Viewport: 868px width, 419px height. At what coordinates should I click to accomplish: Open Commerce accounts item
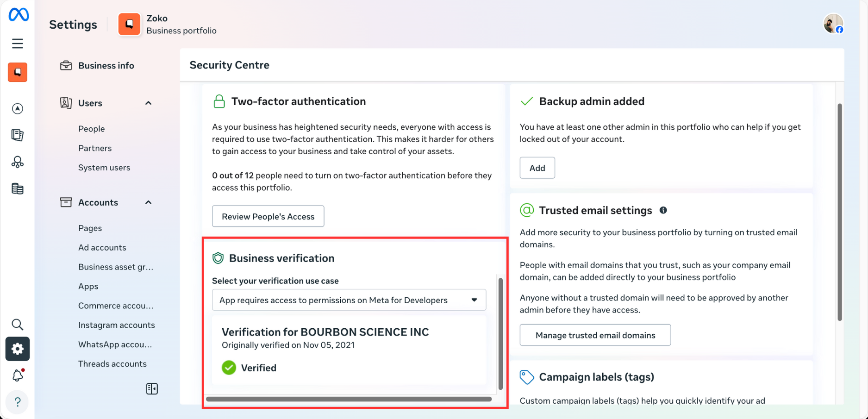tap(116, 306)
